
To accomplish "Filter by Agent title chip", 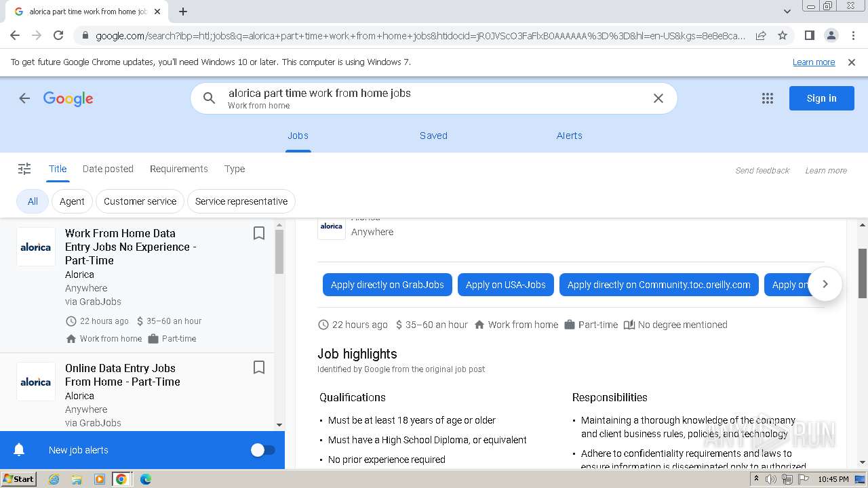I will 72,201.
